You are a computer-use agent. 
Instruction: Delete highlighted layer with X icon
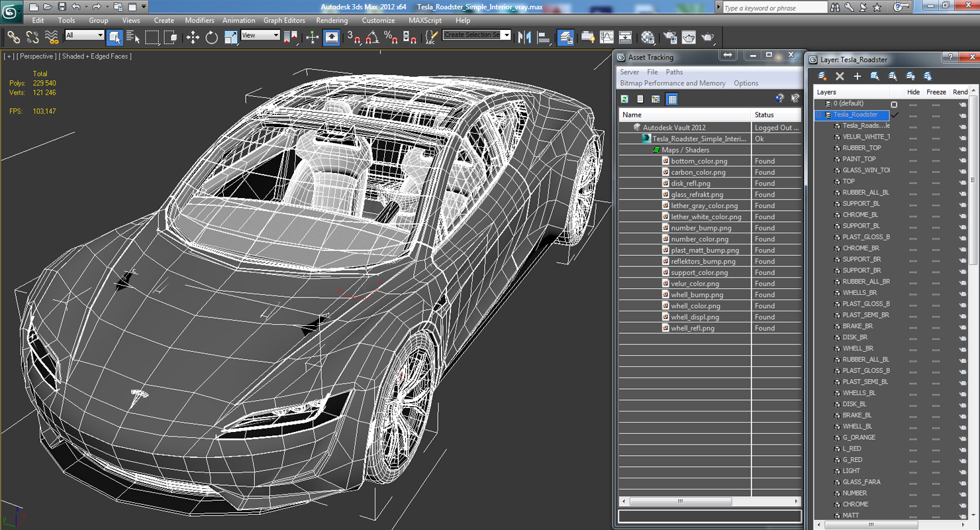click(x=840, y=76)
